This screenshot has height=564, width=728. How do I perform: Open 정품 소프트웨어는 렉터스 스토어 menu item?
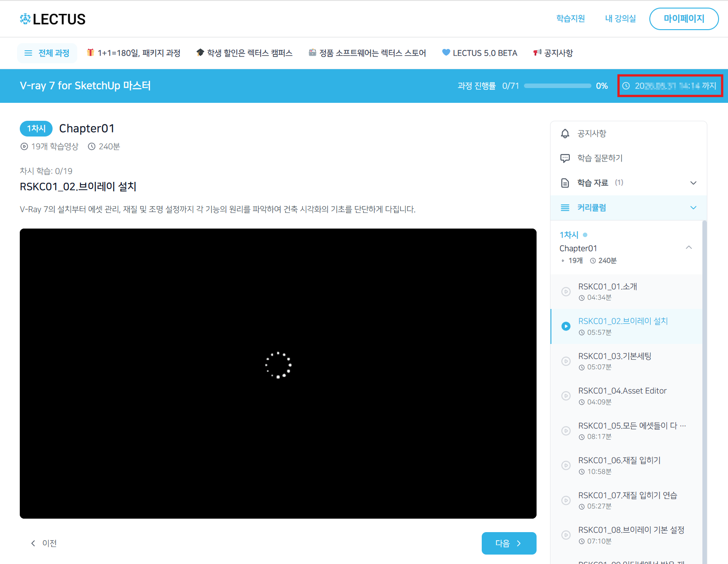tap(367, 53)
